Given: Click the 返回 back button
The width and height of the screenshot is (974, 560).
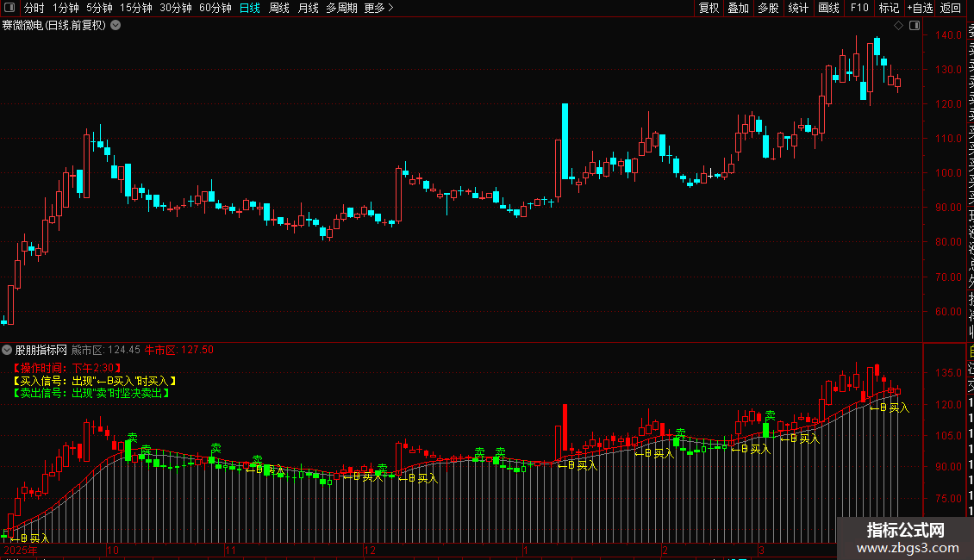Looking at the screenshot, I should coord(951,8).
